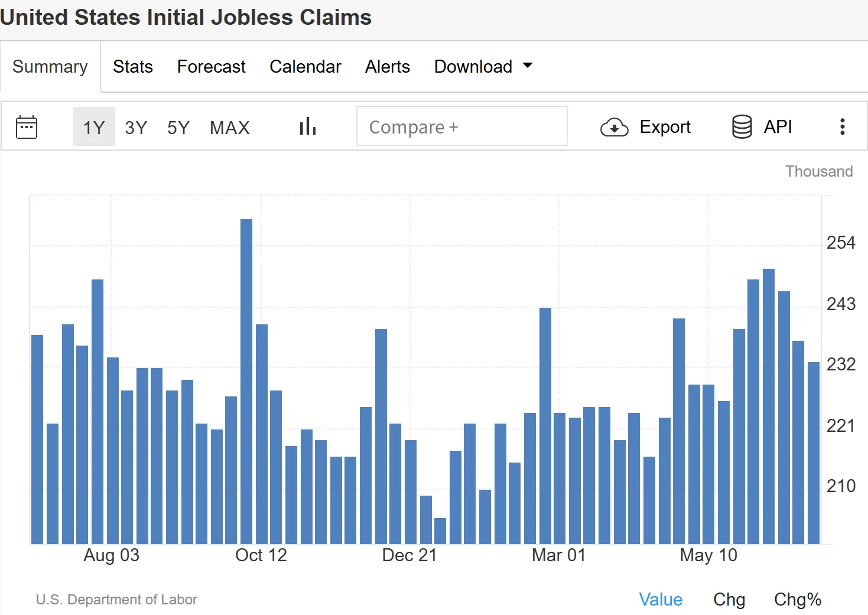Open the Stats tab
Screen dimensions: 868x615
coord(133,67)
